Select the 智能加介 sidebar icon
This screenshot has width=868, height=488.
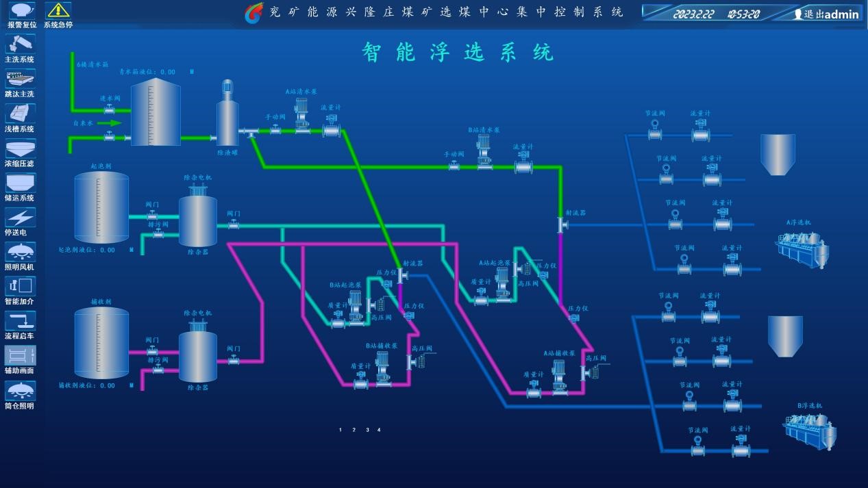click(x=20, y=286)
